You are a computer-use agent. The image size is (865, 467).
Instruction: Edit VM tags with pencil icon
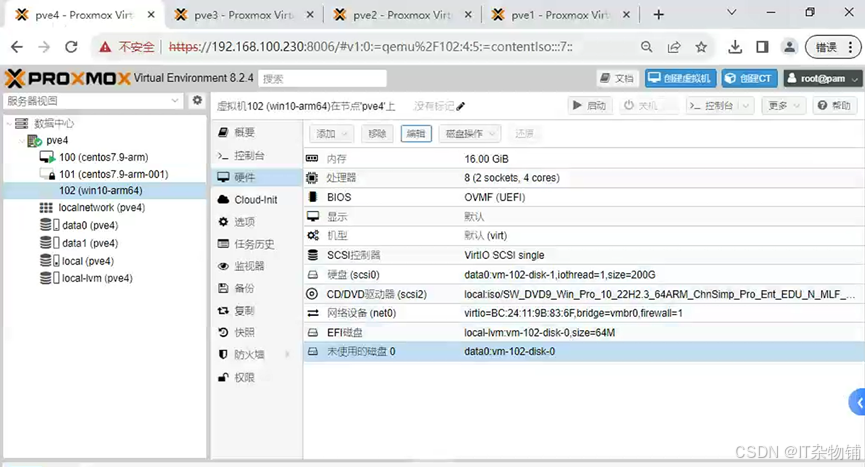[x=461, y=106]
